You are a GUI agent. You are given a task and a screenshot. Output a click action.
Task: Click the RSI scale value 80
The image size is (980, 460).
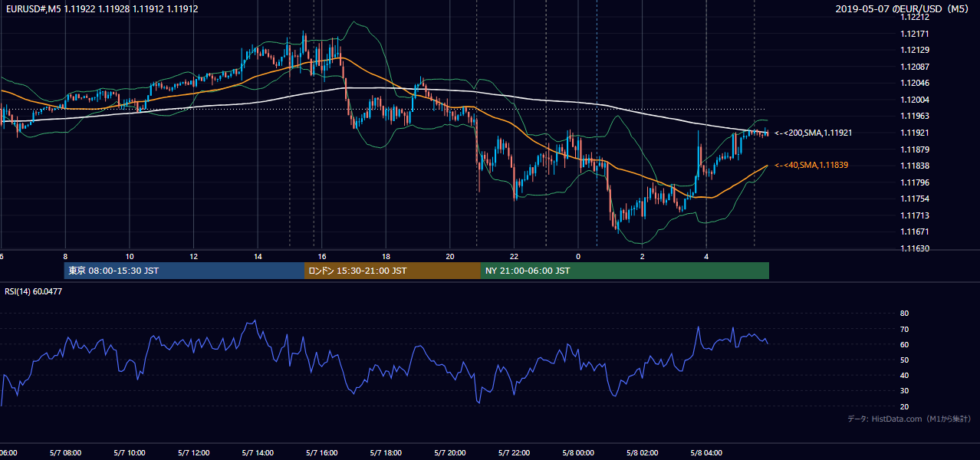click(x=904, y=314)
